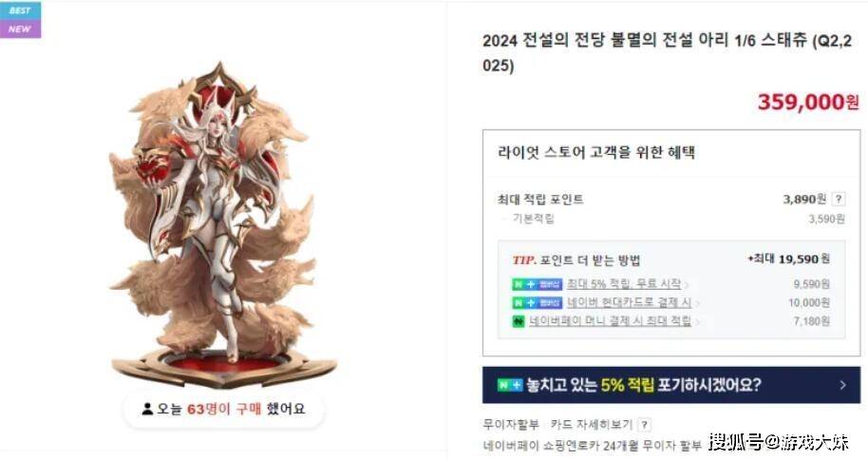Viewport: 868px width, 461px height.
Task: Click the 놓치고 있는 5% 적립 banner
Action: point(670,385)
